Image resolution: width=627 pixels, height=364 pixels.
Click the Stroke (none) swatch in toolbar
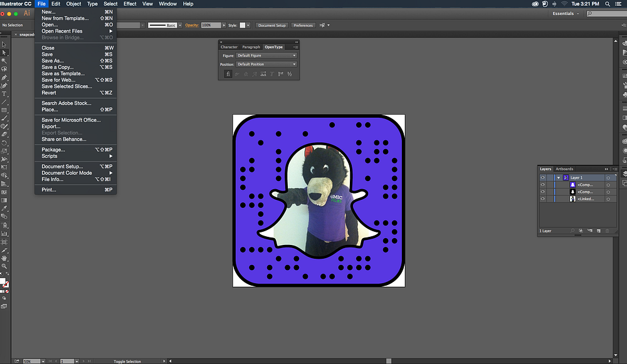click(x=6, y=284)
